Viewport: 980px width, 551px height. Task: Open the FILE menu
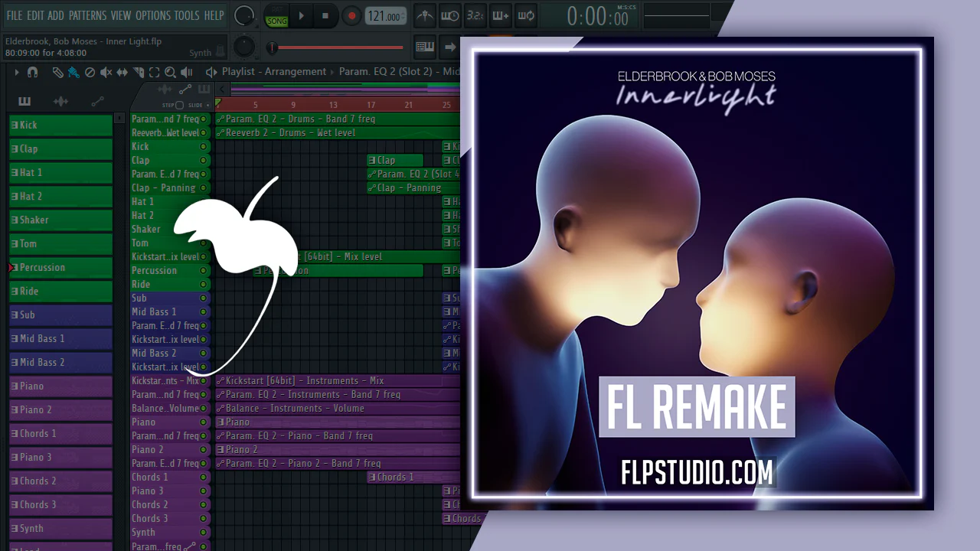[x=14, y=15]
